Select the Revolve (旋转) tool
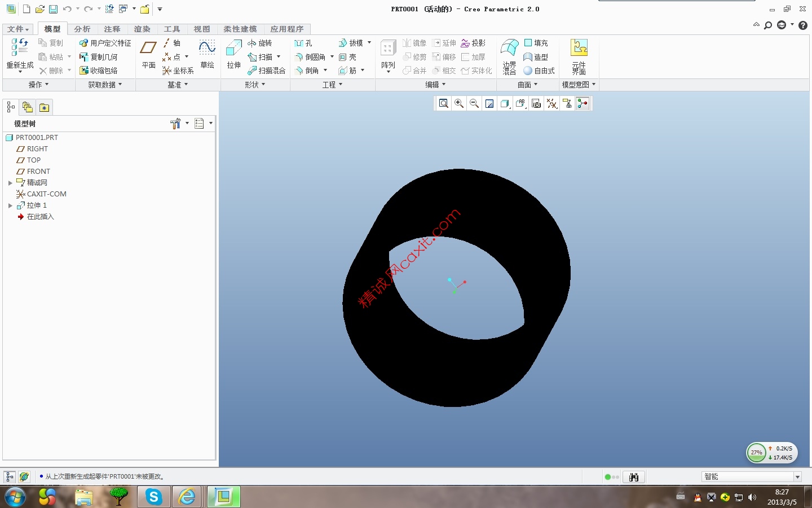The image size is (812, 508). (260, 43)
